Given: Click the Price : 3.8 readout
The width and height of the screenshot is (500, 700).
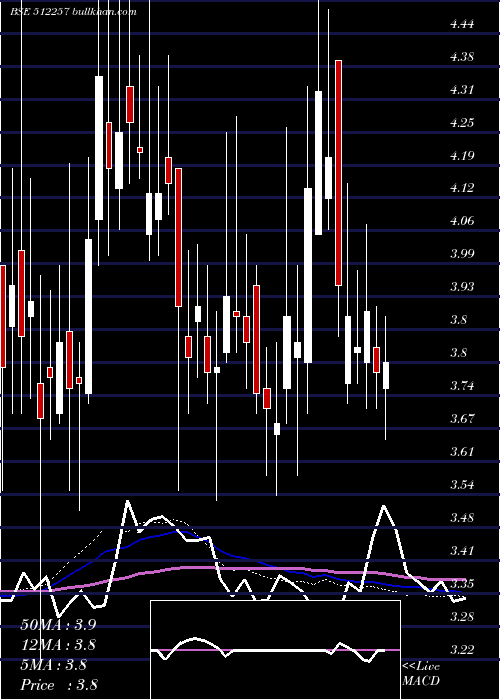Looking at the screenshot, I should [x=59, y=685].
